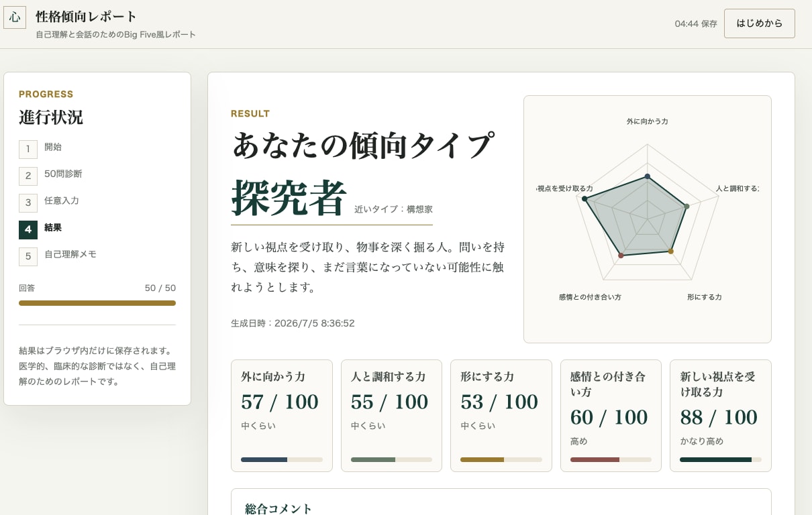Screen dimensions: 812x515
Task: Click the 形にする力 radar axis label
Action: 705,297
